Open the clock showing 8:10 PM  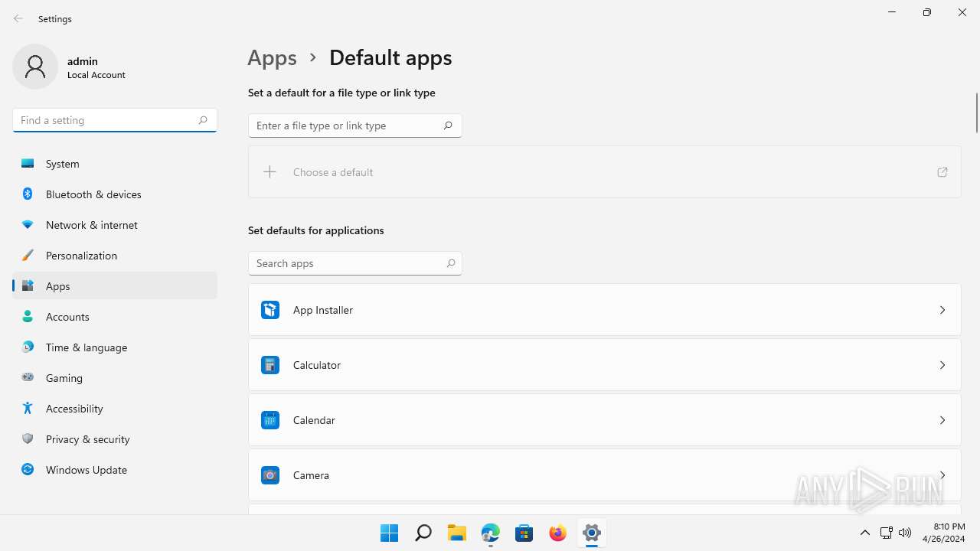point(944,533)
